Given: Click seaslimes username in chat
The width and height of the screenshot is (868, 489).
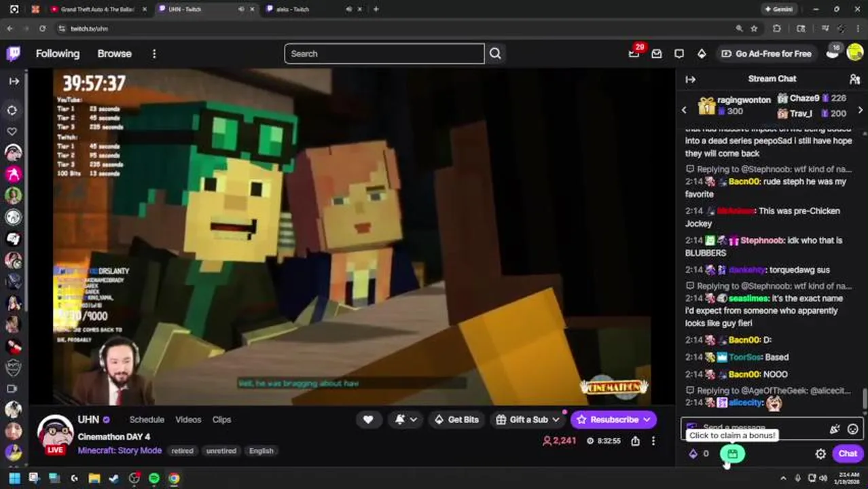Looking at the screenshot, I should (748, 298).
